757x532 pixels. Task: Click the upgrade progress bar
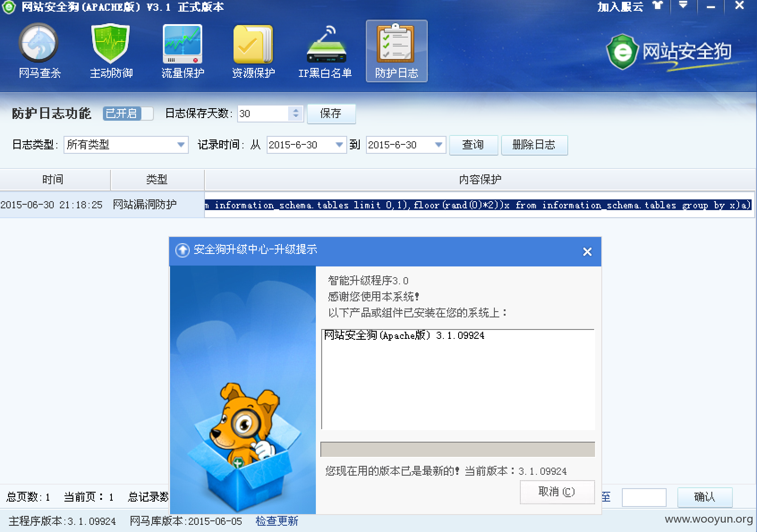tap(458, 449)
